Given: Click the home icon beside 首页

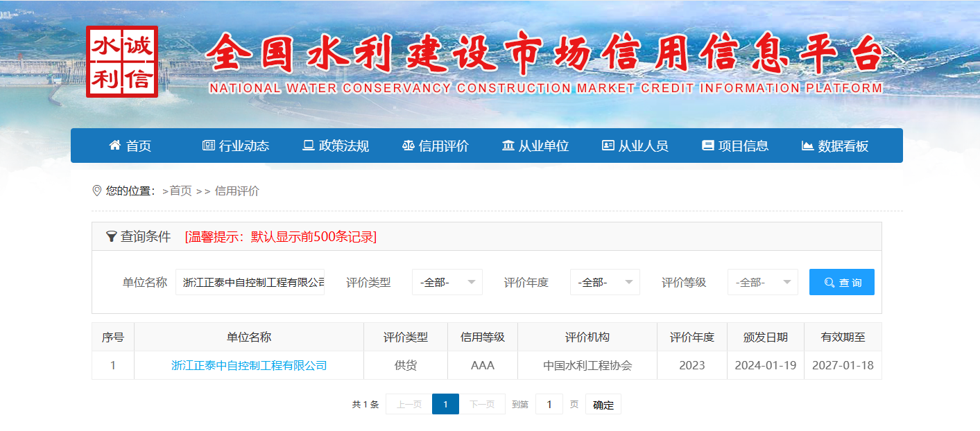Looking at the screenshot, I should [115, 146].
